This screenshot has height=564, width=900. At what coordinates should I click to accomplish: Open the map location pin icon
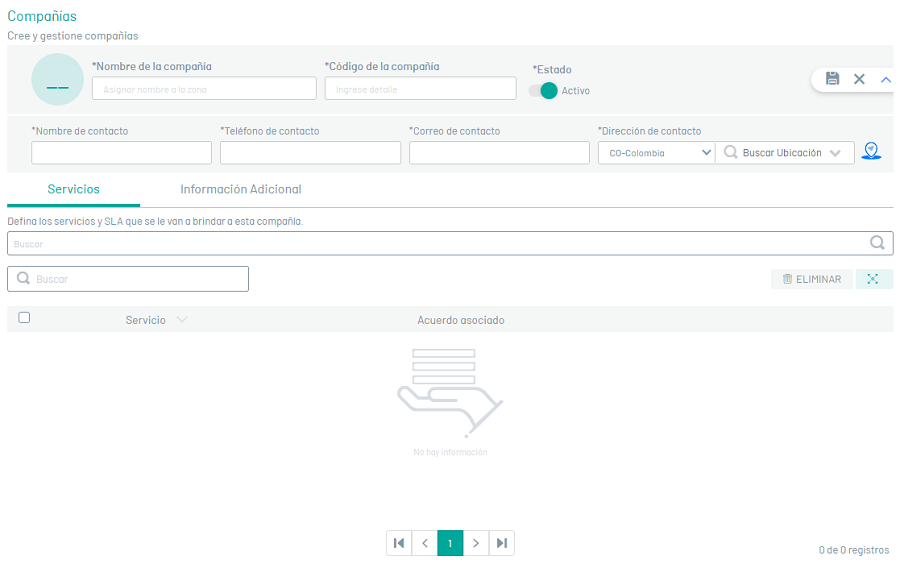871,151
